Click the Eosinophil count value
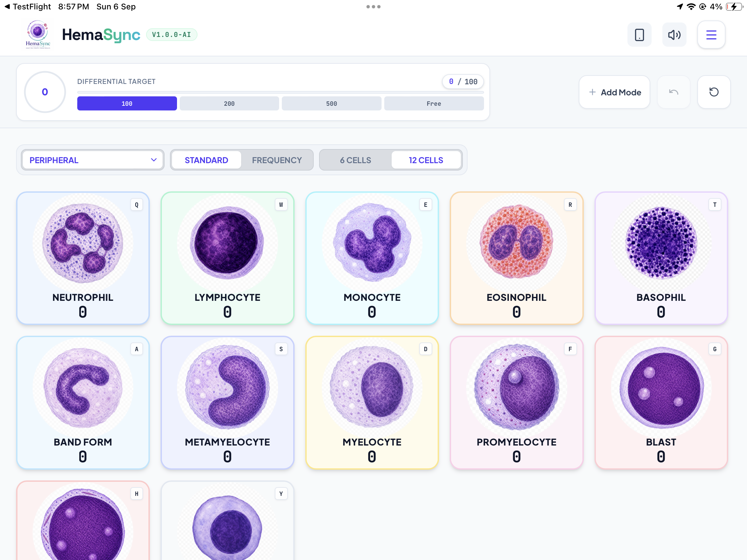 (x=516, y=312)
